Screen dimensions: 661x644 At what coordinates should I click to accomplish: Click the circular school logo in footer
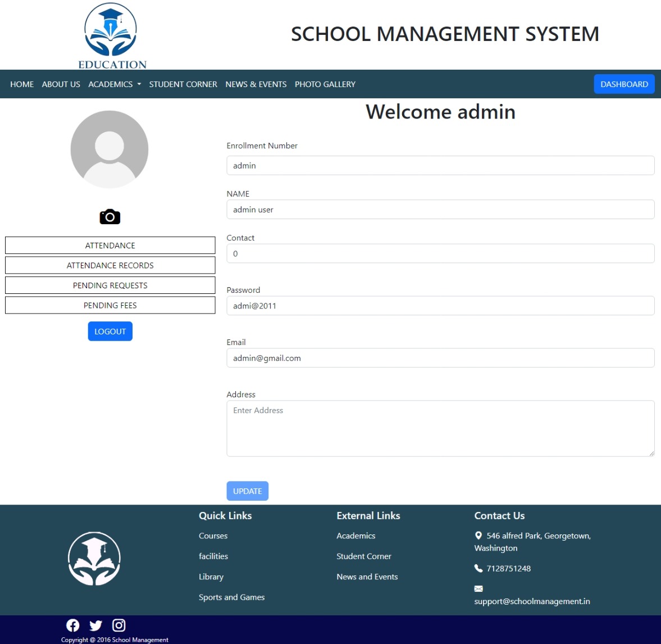[94, 558]
